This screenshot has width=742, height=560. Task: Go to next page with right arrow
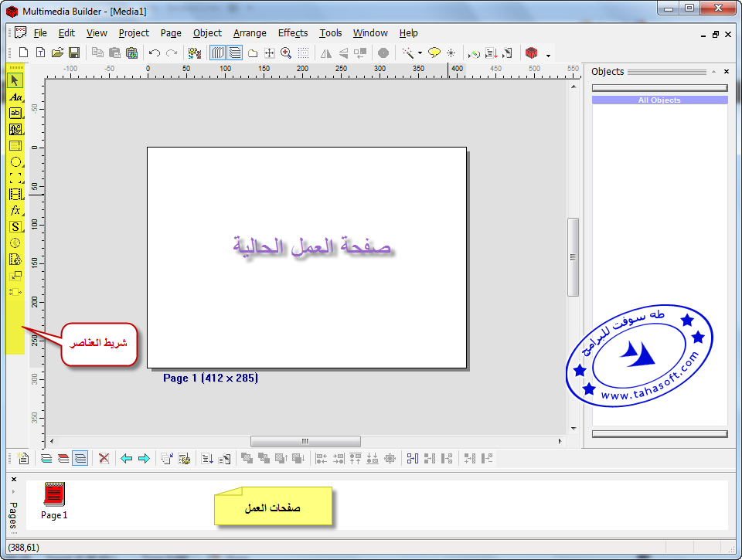click(144, 458)
